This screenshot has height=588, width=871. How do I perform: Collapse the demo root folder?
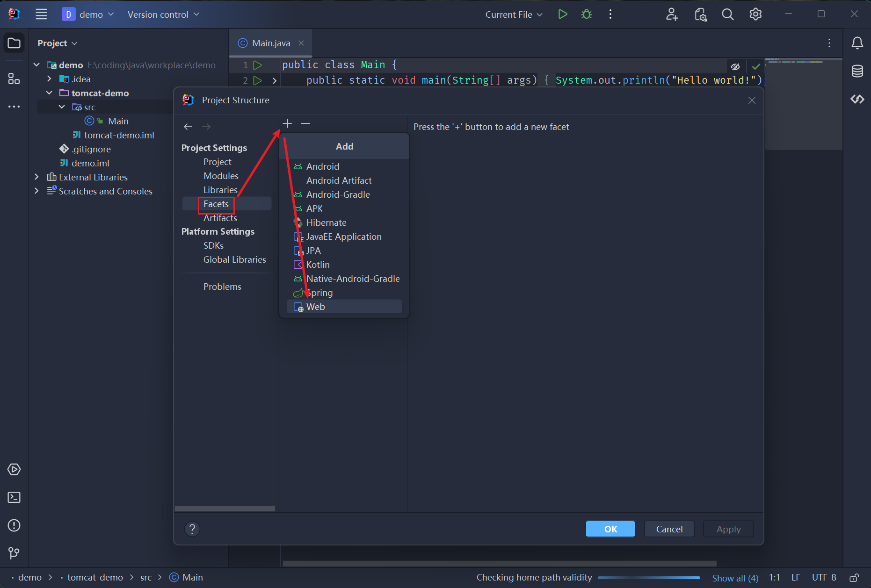click(36, 65)
